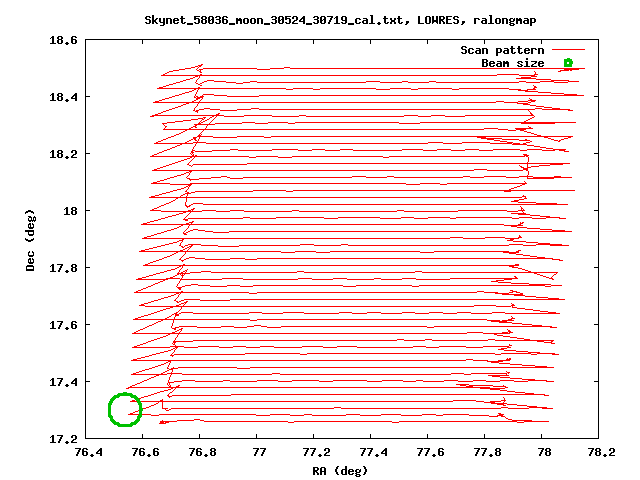Viewport: 640px width, 480px height.
Task: Click the 17.4 Dec tick label
Action: click(63, 382)
